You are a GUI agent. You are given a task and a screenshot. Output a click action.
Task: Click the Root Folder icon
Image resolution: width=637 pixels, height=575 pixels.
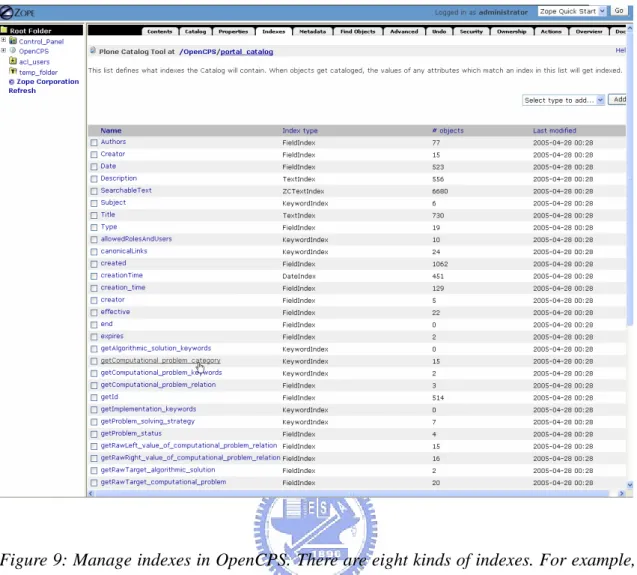coord(4,30)
